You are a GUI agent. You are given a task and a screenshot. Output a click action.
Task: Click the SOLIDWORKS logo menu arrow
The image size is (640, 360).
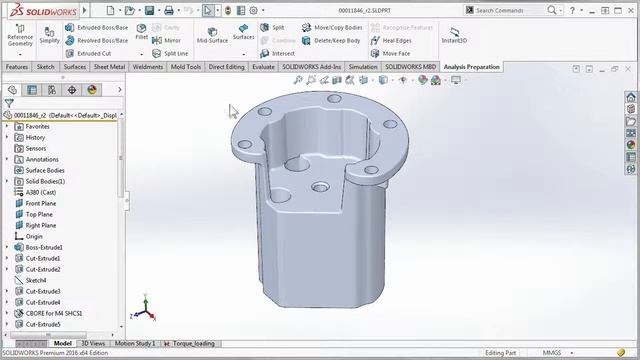pos(85,10)
